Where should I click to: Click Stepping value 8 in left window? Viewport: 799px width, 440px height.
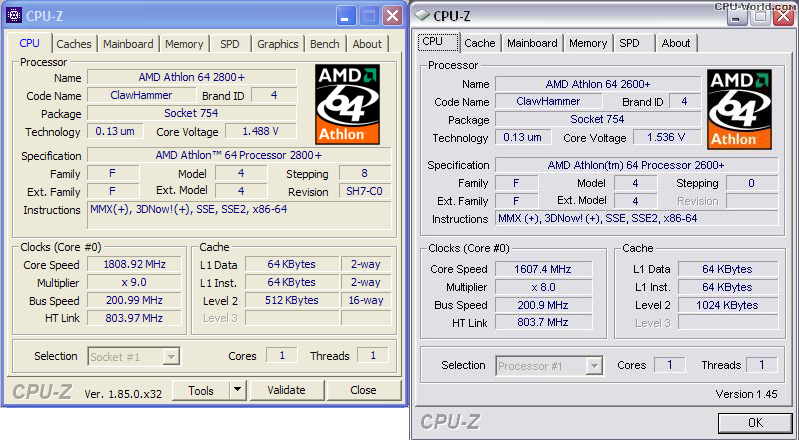click(x=365, y=173)
